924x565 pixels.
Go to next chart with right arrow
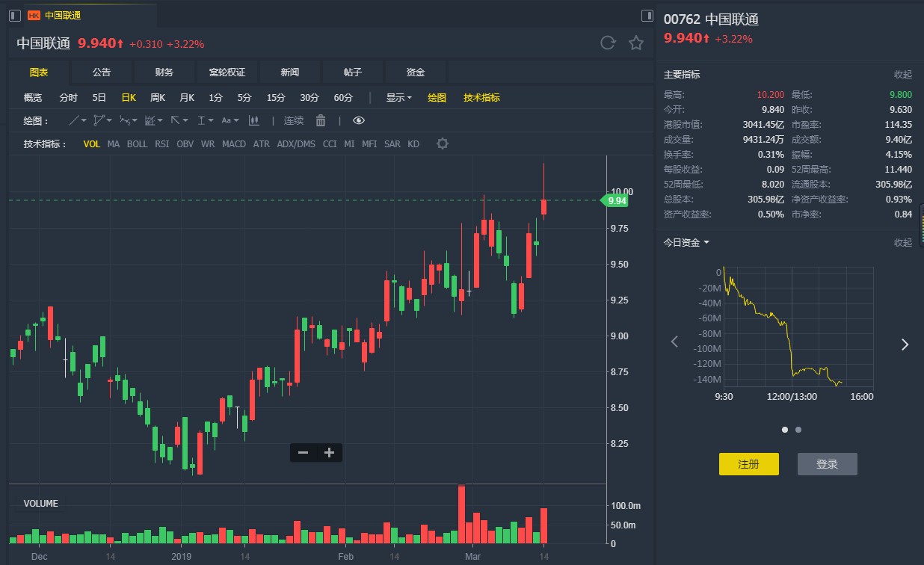point(905,345)
